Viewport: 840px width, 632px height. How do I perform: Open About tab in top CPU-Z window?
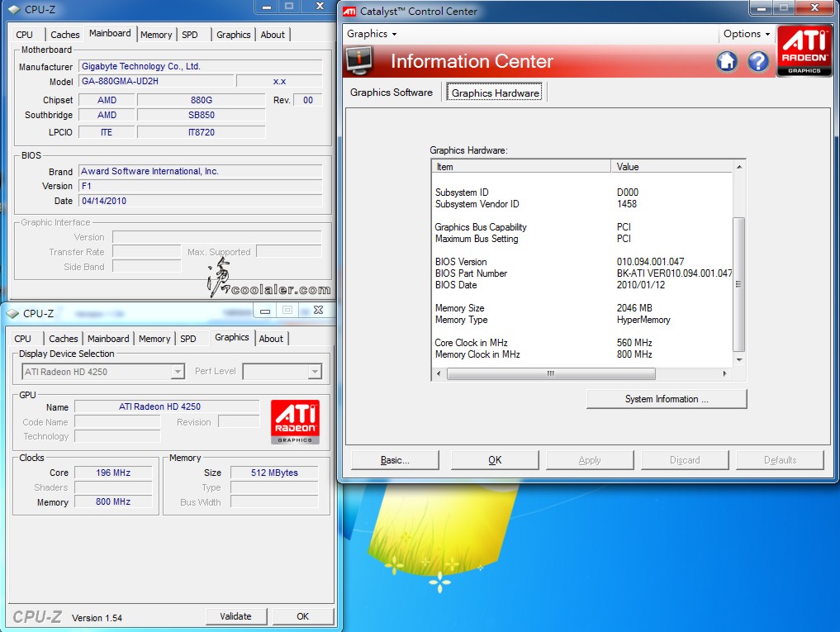click(x=273, y=35)
